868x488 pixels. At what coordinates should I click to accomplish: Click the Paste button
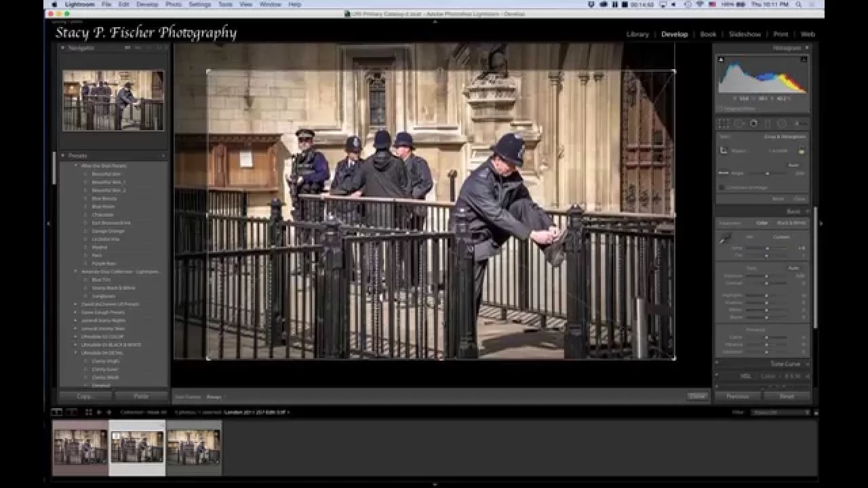(x=141, y=396)
